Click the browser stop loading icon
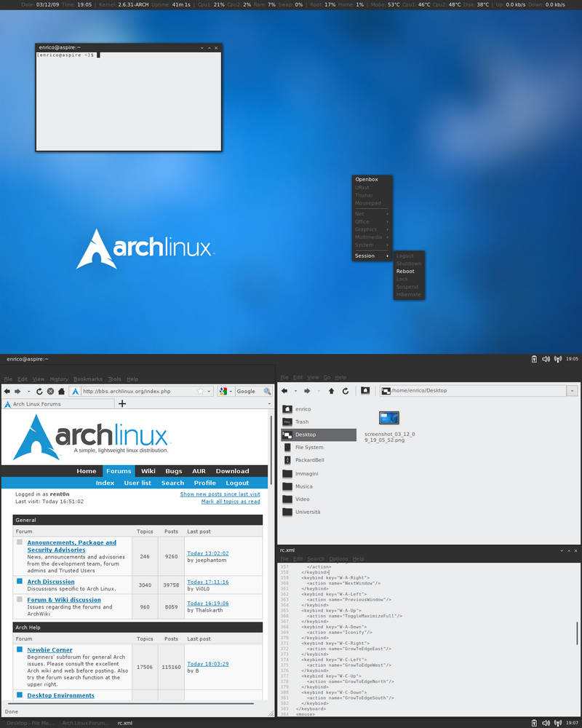 coord(50,391)
